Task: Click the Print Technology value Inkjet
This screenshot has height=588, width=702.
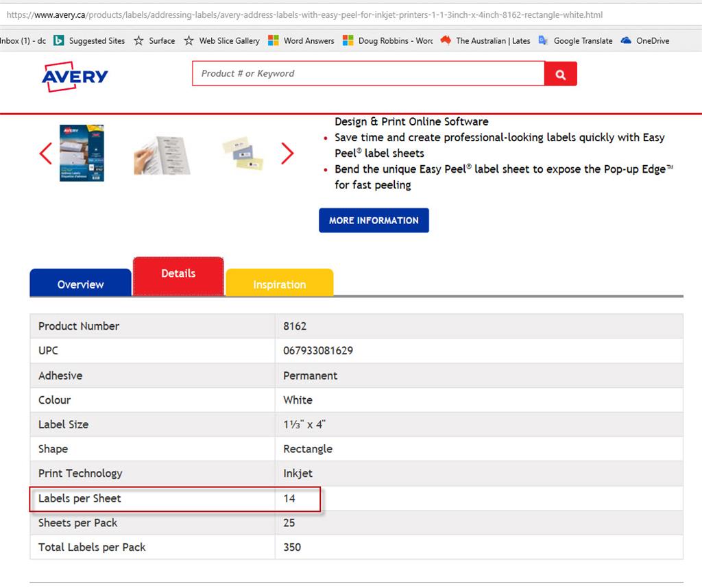Action: (298, 474)
